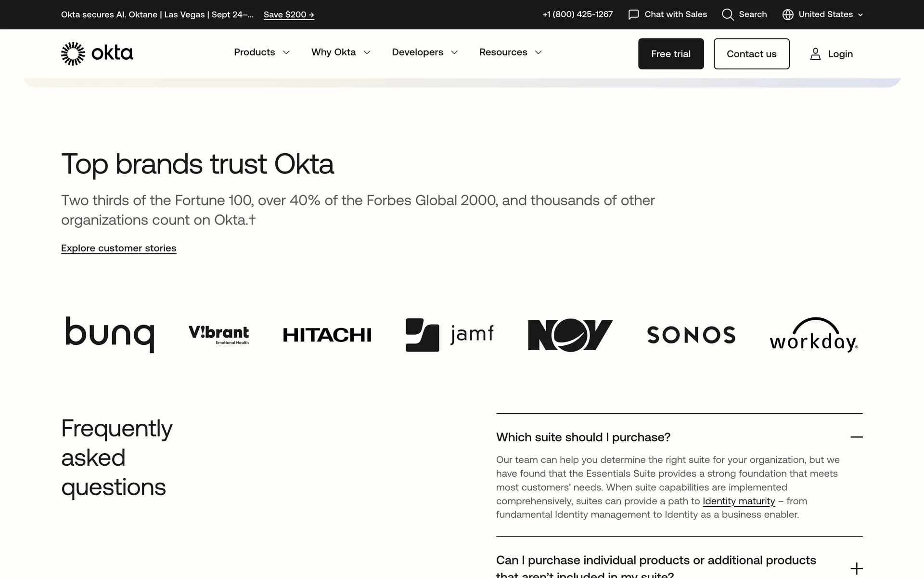Click the Search magnifying glass icon
924x578 pixels.
click(x=728, y=14)
